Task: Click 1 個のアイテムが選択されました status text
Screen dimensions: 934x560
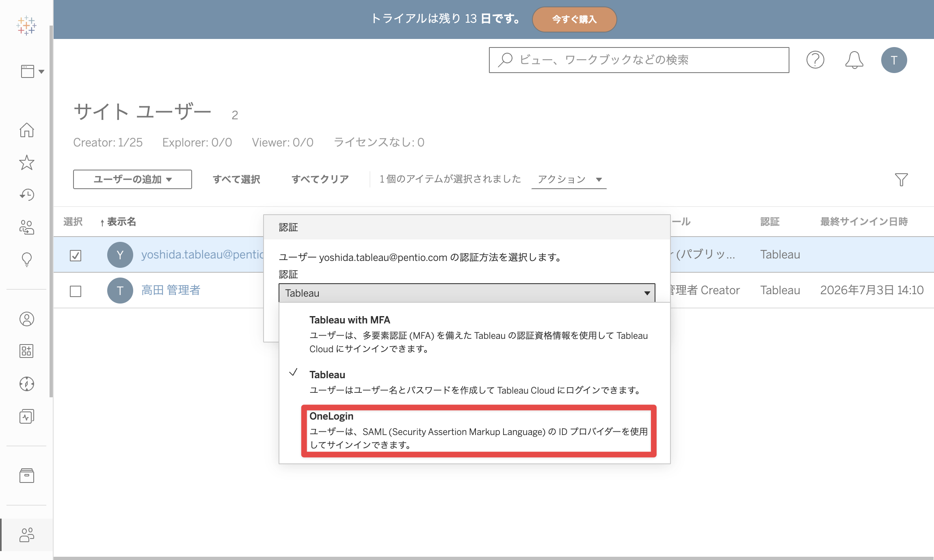Action: coord(450,179)
